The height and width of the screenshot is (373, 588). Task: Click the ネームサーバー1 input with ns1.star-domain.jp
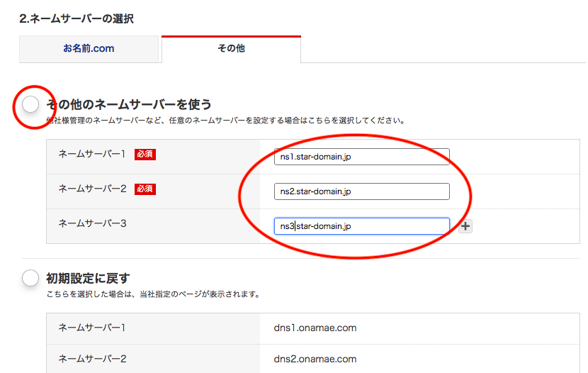(x=362, y=157)
